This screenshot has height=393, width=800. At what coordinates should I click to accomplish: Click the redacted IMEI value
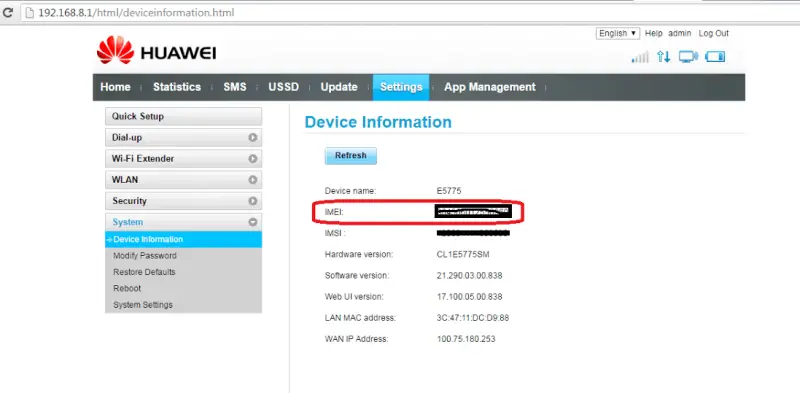point(473,212)
